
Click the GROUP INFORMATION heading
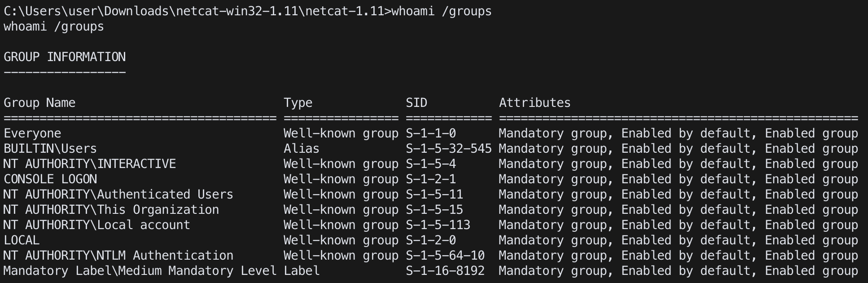(65, 57)
